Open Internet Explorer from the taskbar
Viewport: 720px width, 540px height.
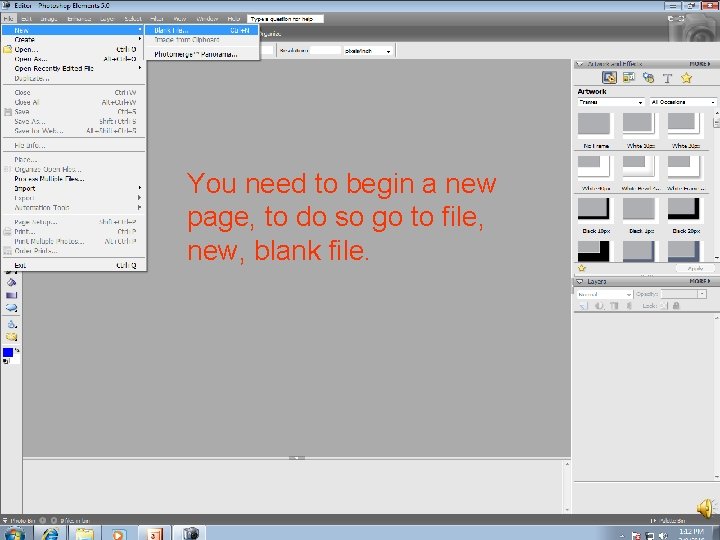tap(50, 534)
